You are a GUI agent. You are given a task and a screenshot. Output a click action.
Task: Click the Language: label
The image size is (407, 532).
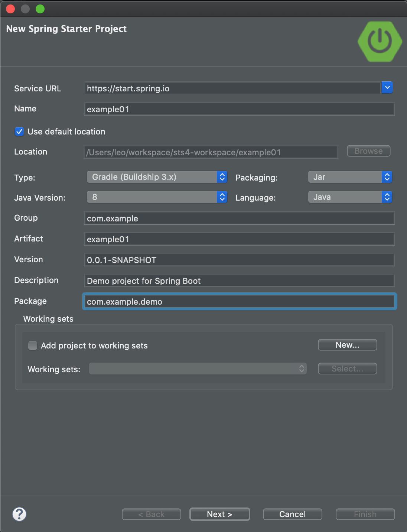point(256,198)
